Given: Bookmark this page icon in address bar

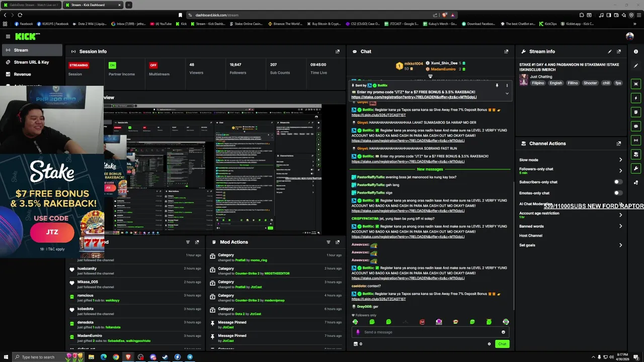Looking at the screenshot, I should pyautogui.click(x=180, y=15).
